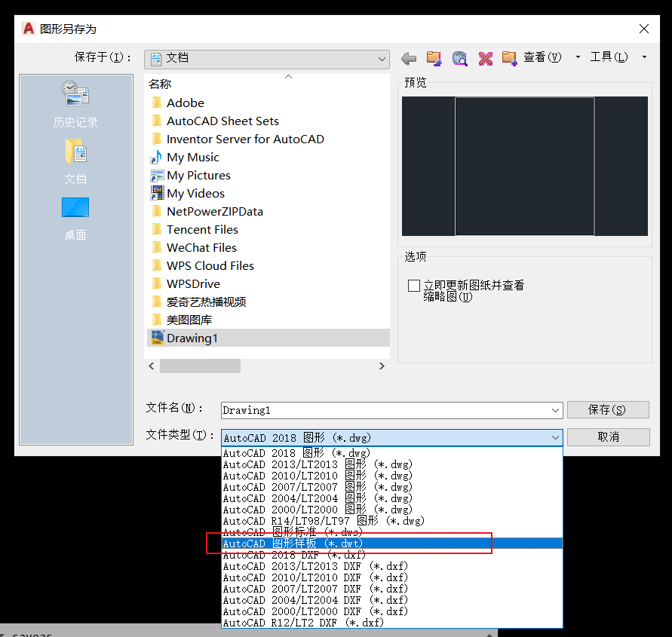672x637 pixels.
Task: Create a new folder icon
Action: (x=509, y=58)
